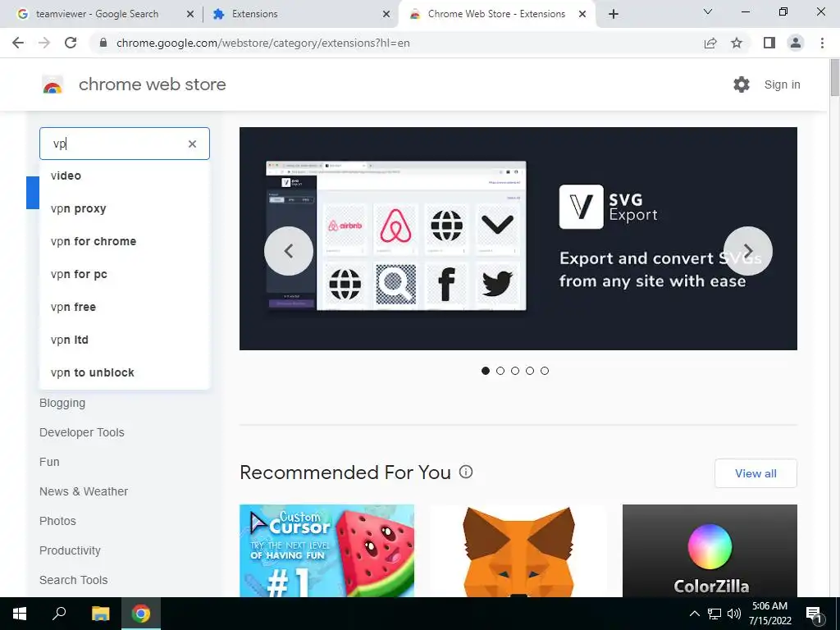Click the browser back arrow

coord(18,43)
